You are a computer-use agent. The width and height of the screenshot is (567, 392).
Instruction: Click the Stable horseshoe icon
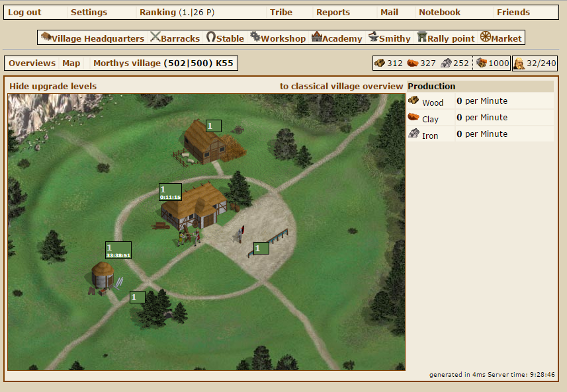click(211, 37)
